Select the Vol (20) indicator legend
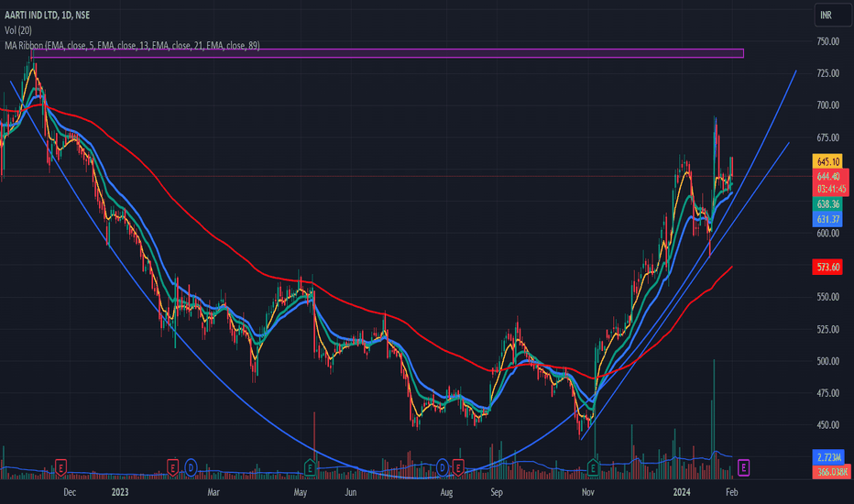 point(18,30)
